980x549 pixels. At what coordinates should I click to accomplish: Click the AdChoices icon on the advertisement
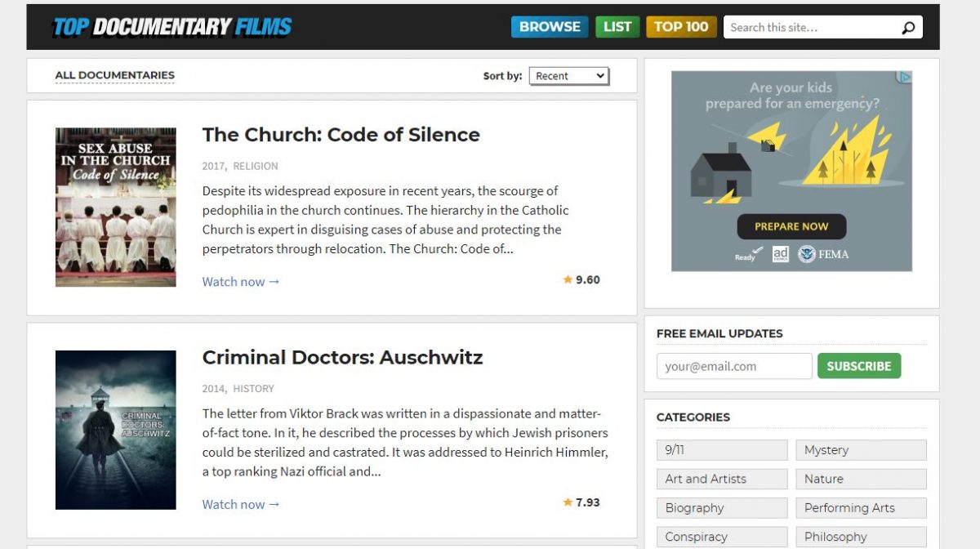pyautogui.click(x=903, y=78)
